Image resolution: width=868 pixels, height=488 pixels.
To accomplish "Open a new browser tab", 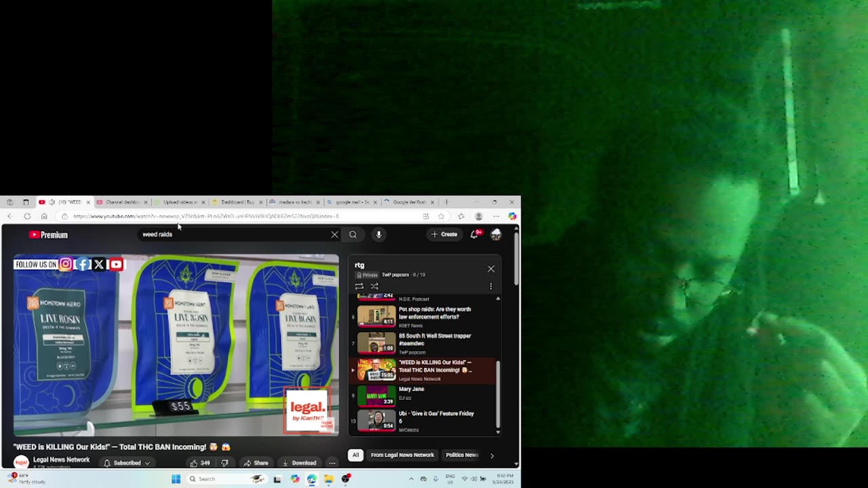I will (x=446, y=202).
